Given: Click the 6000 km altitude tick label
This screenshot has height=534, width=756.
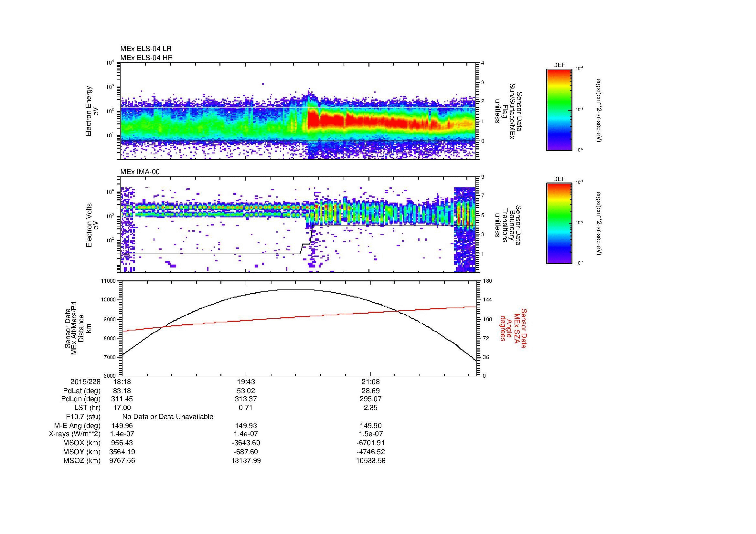Looking at the screenshot, I should click(110, 376).
